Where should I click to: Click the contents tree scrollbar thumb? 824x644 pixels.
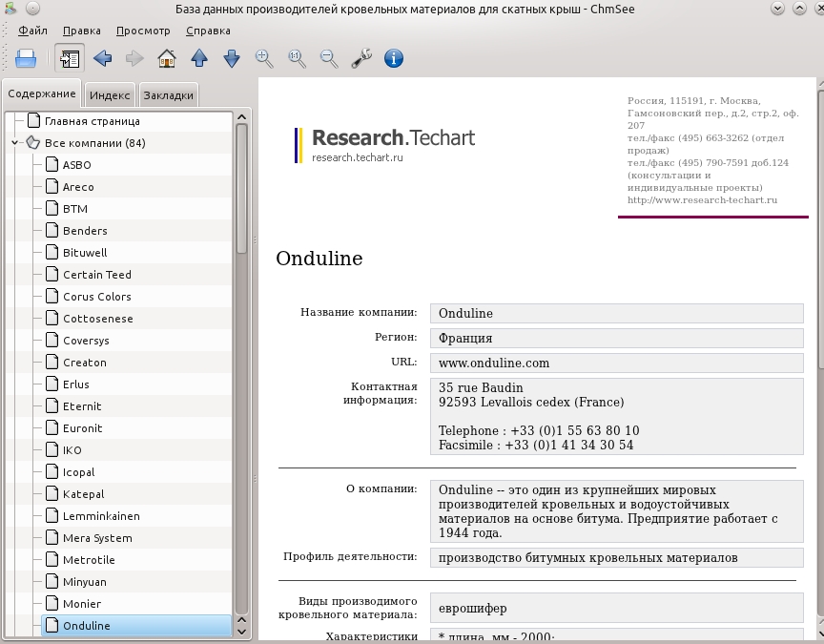point(241,189)
